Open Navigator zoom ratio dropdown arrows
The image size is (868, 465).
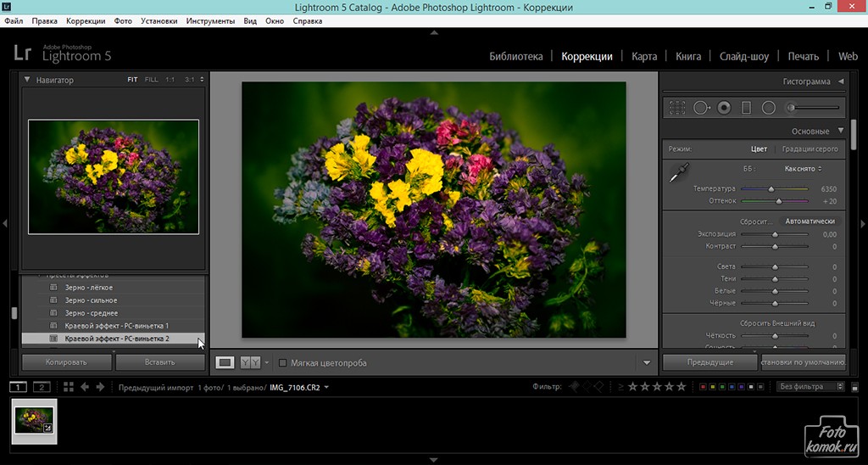point(202,80)
